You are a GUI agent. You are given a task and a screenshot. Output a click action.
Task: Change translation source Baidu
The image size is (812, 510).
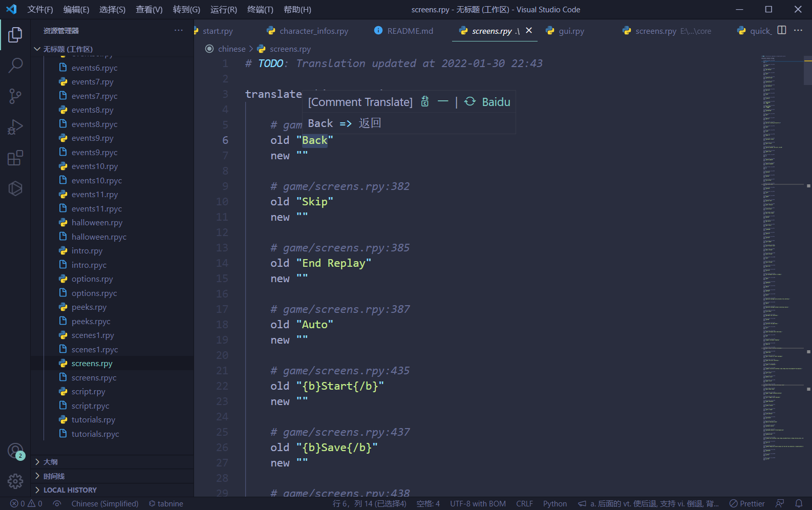click(487, 101)
